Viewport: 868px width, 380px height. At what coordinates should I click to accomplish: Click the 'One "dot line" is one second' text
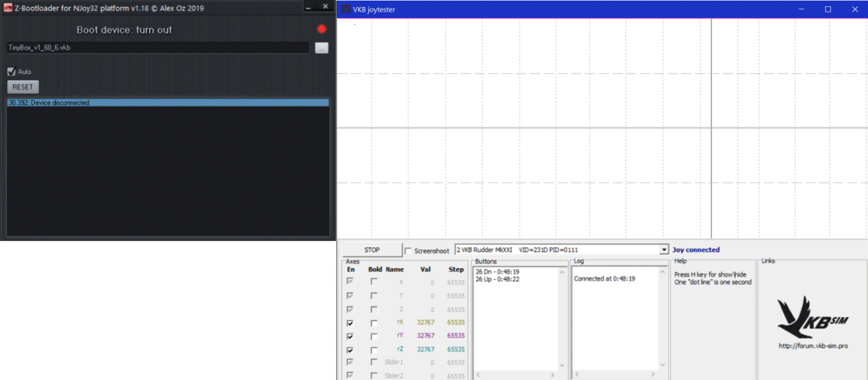(713, 282)
